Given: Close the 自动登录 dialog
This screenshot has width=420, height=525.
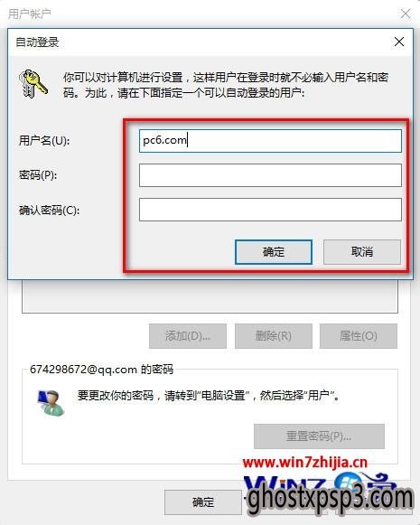Looking at the screenshot, I should tap(399, 42).
